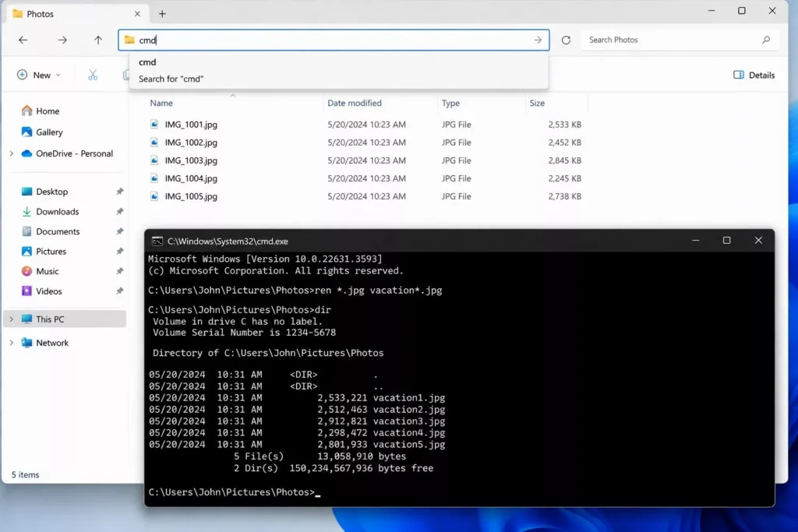The image size is (798, 532).
Task: Expand the This PC node
Action: click(11, 319)
